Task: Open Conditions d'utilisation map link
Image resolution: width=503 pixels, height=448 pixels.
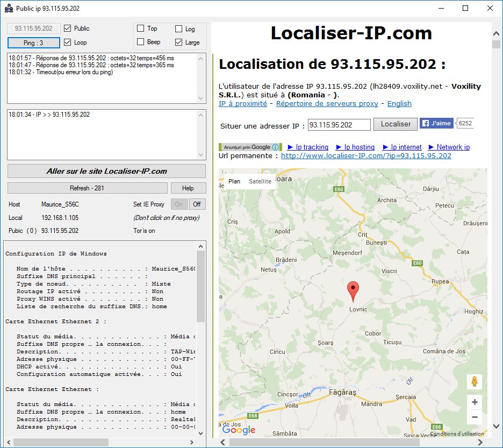Action: pos(457,433)
